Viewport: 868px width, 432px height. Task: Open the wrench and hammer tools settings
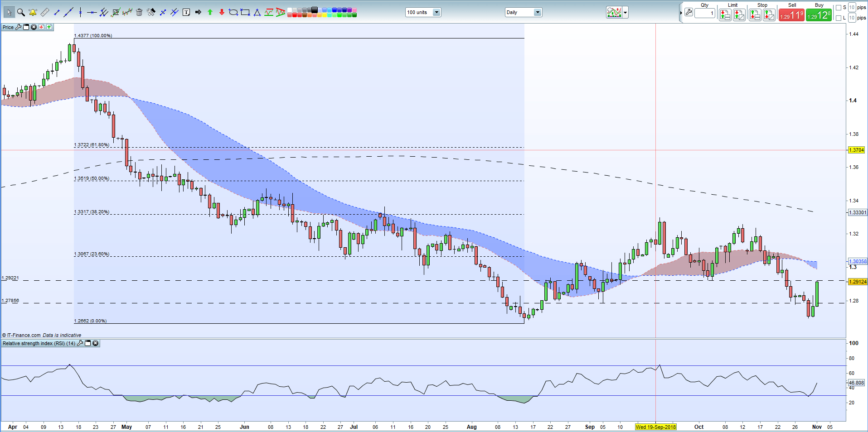click(x=151, y=12)
